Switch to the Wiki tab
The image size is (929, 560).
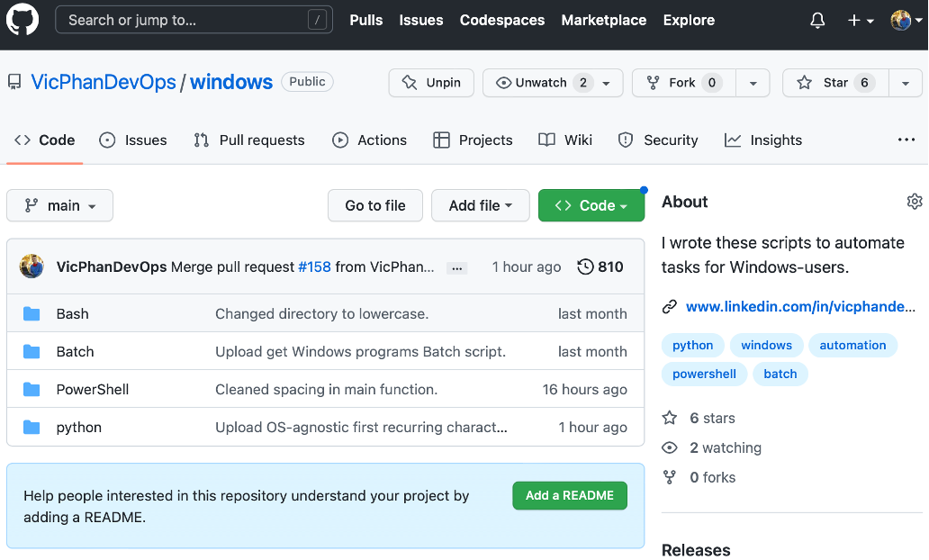pyautogui.click(x=565, y=140)
